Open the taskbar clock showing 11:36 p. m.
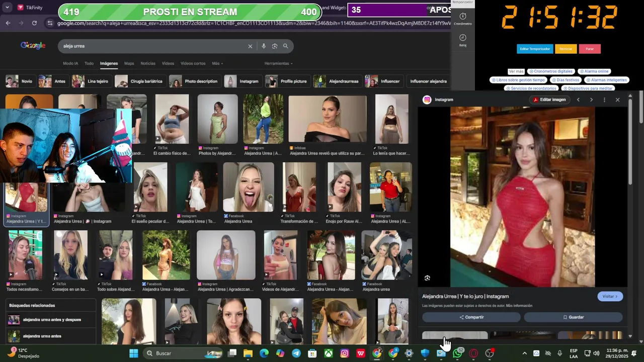644x362 pixels. (617, 353)
